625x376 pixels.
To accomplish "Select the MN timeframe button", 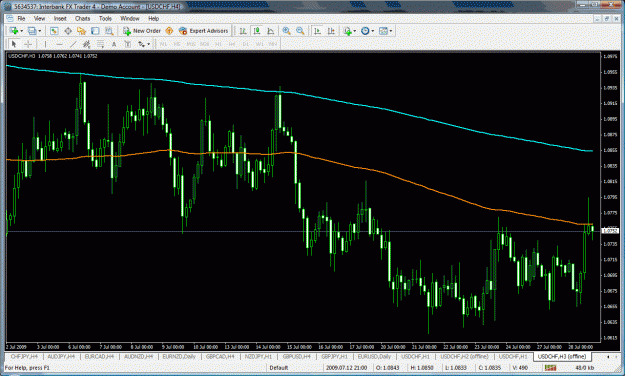I will (273, 44).
